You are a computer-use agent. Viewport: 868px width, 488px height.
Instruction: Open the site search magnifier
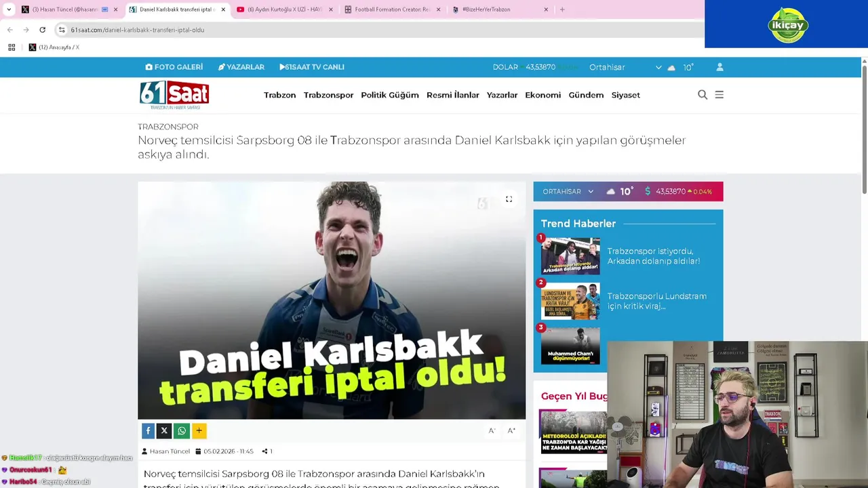(x=703, y=95)
